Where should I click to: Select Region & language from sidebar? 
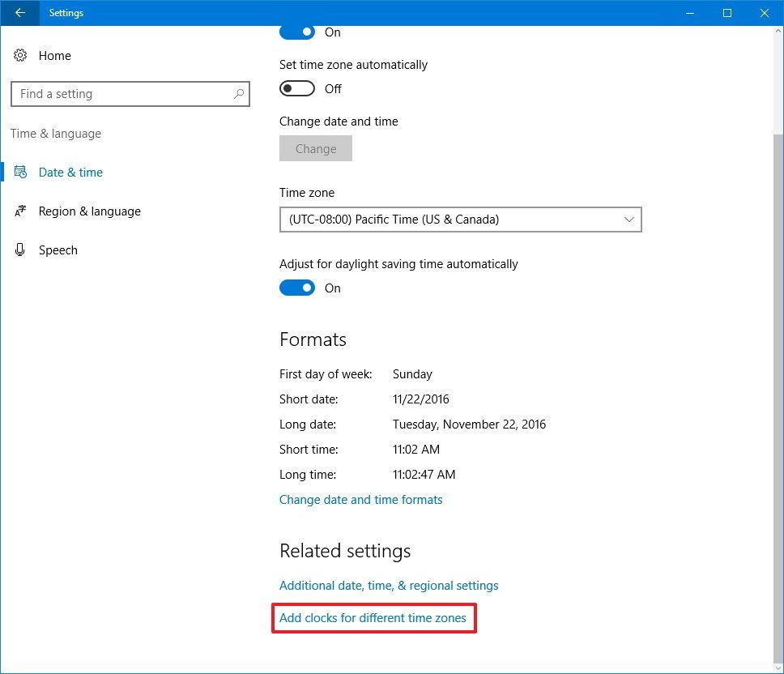click(x=89, y=211)
